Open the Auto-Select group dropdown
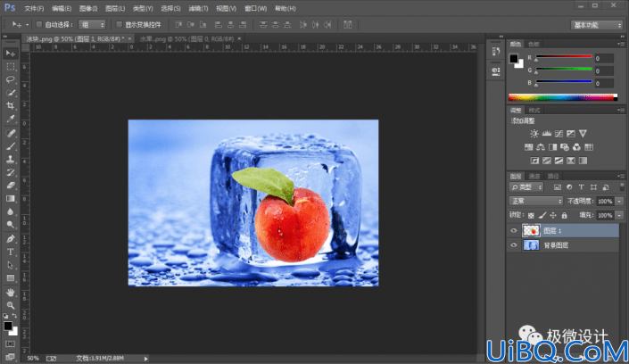This screenshot has width=629, height=364. (92, 25)
